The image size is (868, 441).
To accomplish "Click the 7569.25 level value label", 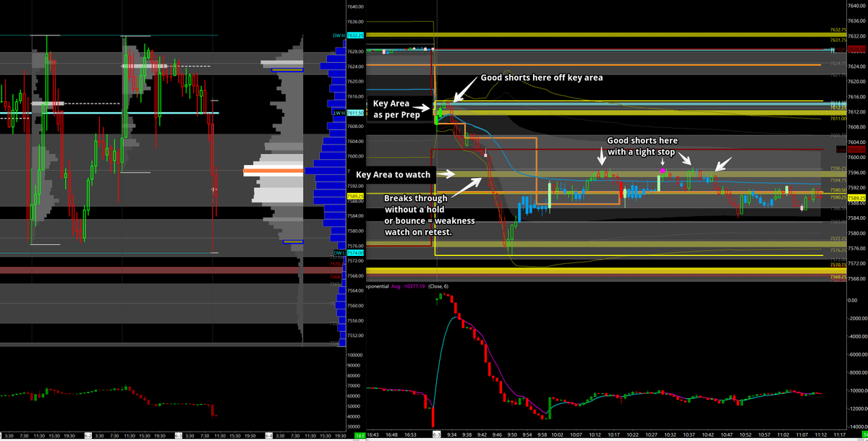I will [x=837, y=277].
